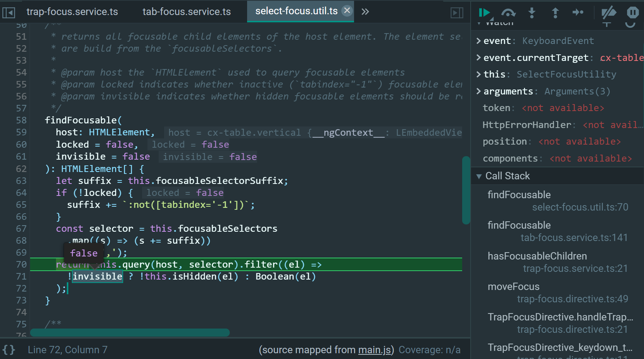Show hidden tabs with the chevron overflow arrow
Screen dimensions: 644x359
[x=365, y=12]
